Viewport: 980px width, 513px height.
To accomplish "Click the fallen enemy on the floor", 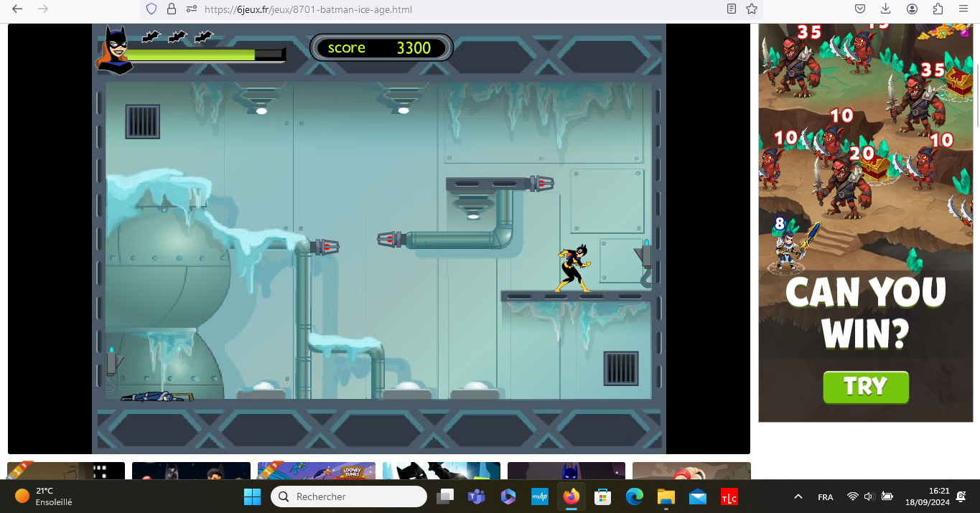I will (157, 396).
